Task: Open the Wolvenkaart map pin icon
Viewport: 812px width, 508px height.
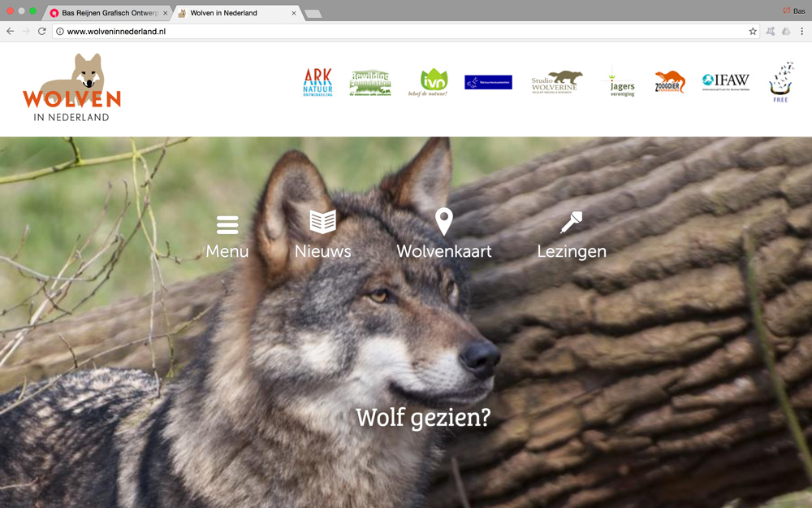Action: (x=443, y=220)
